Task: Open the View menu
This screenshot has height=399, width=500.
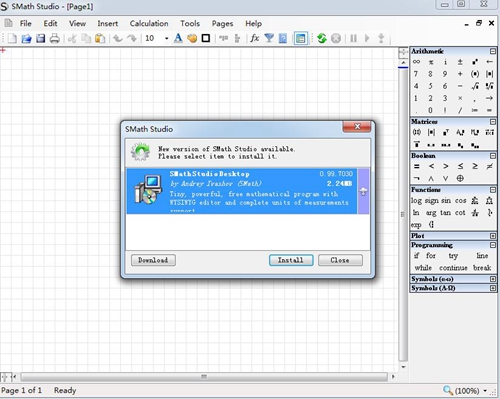Action: click(77, 24)
